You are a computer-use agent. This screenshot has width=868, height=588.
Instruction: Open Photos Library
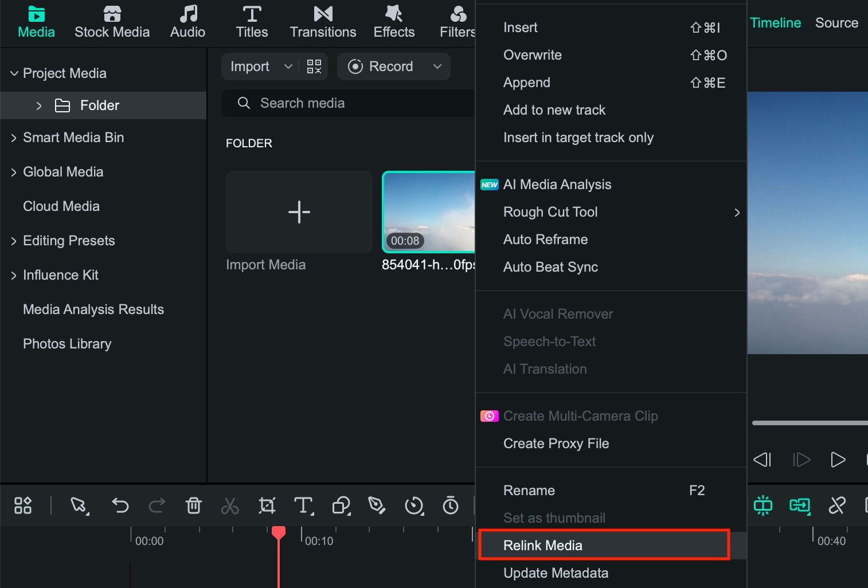[x=67, y=344]
